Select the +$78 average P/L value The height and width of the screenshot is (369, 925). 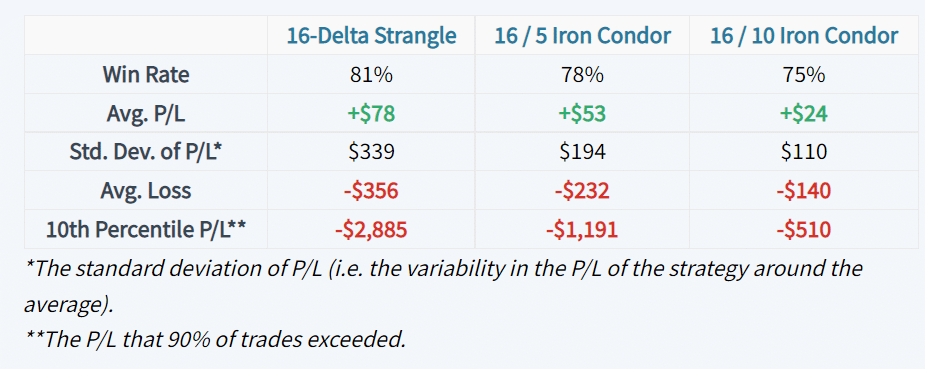371,114
